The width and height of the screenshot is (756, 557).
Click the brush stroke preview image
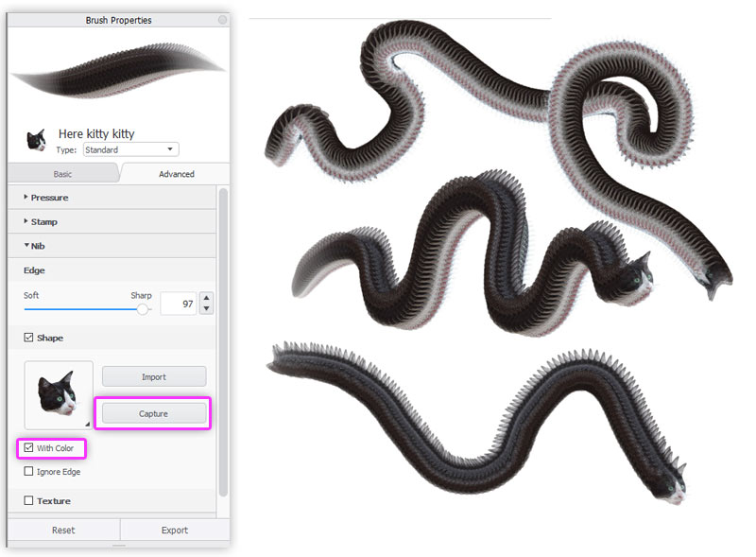pyautogui.click(x=118, y=71)
